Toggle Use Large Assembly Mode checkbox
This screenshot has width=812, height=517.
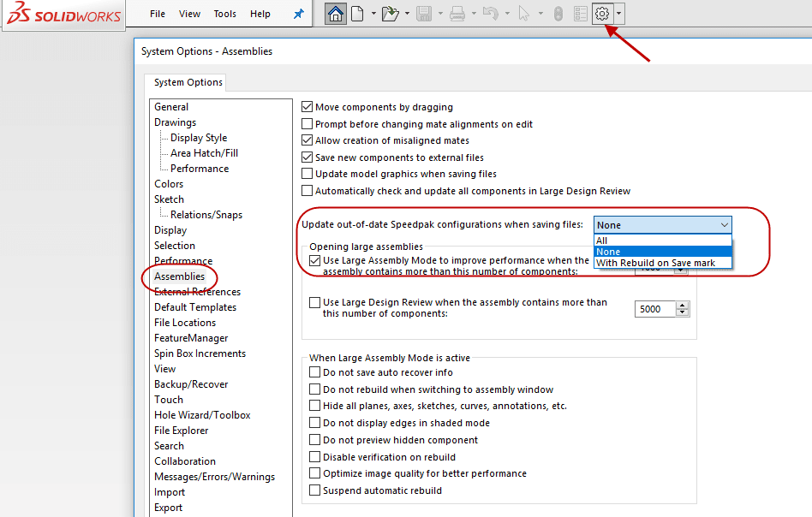pos(314,260)
